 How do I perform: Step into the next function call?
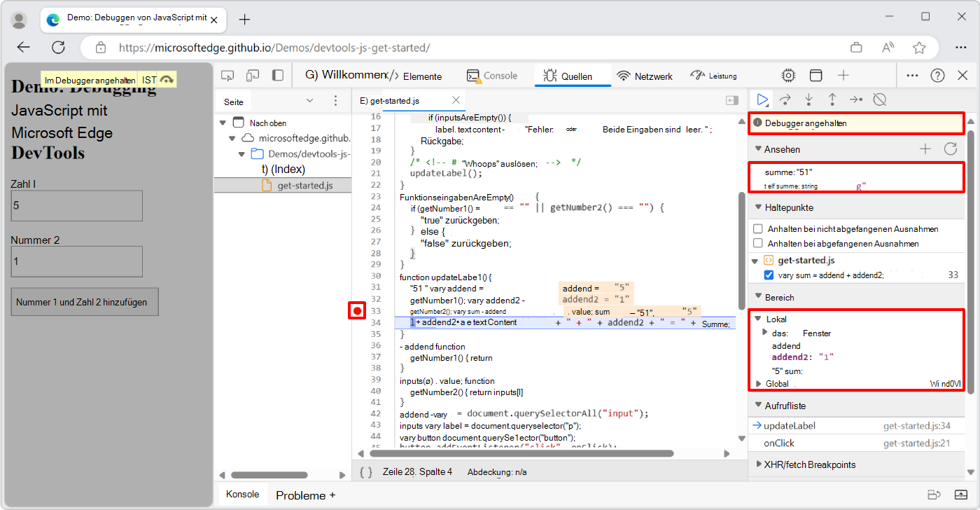[x=808, y=99]
